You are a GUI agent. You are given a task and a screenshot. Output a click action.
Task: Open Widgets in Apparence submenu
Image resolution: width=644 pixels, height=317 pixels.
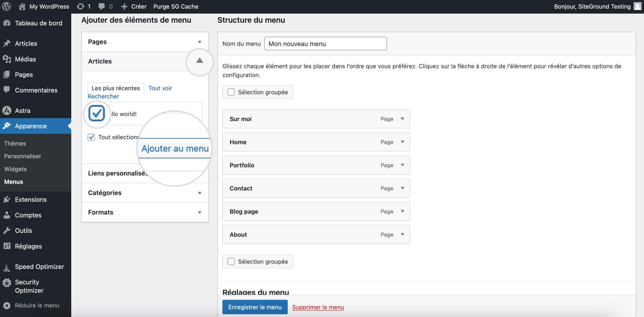point(15,169)
